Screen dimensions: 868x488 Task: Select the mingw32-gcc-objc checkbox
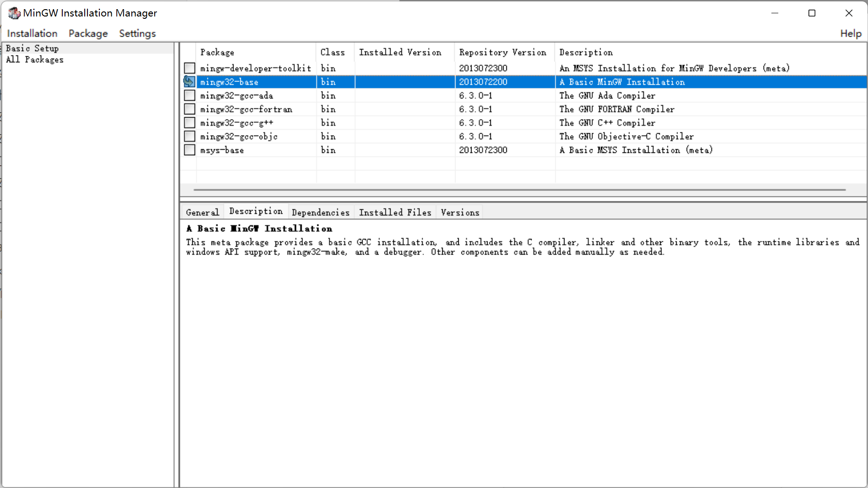coord(189,136)
